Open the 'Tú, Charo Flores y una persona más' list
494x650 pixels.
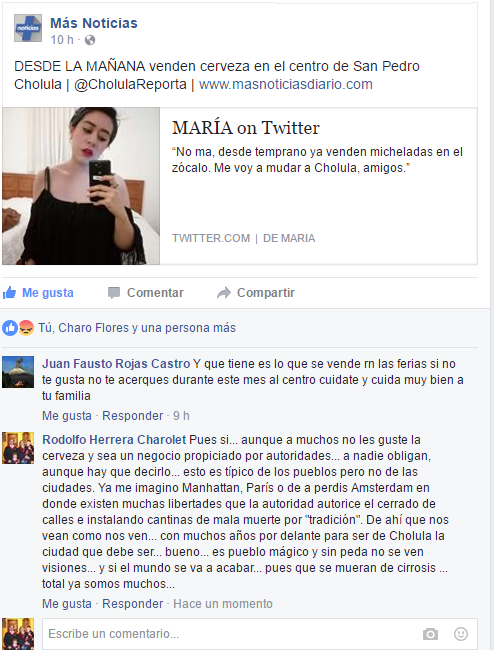[x=137, y=328]
